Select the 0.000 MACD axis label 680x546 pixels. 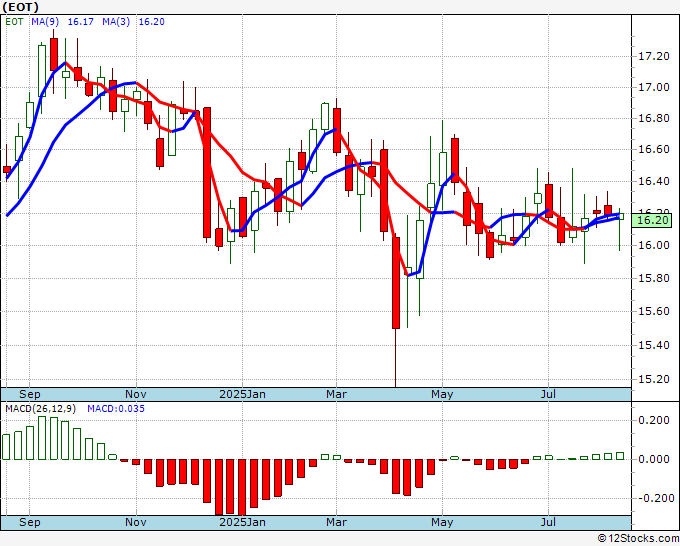[x=654, y=459]
